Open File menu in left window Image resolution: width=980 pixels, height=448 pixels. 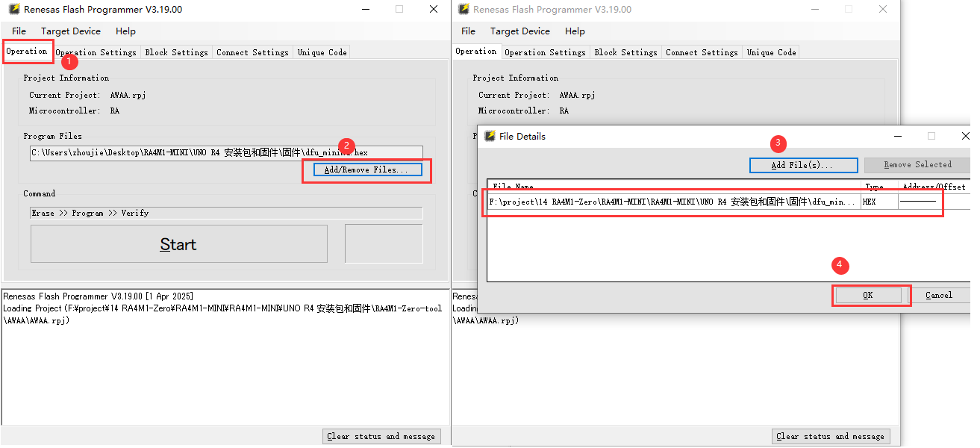click(x=19, y=31)
